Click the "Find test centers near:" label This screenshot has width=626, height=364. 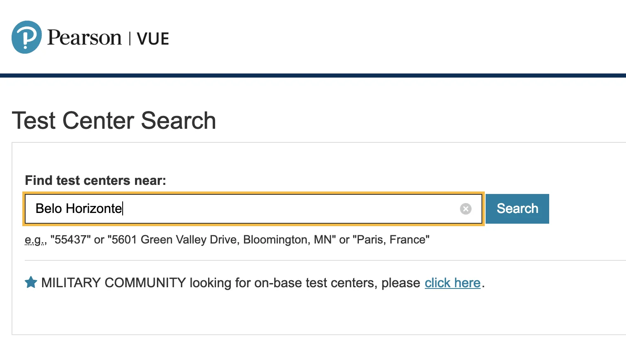click(x=95, y=180)
